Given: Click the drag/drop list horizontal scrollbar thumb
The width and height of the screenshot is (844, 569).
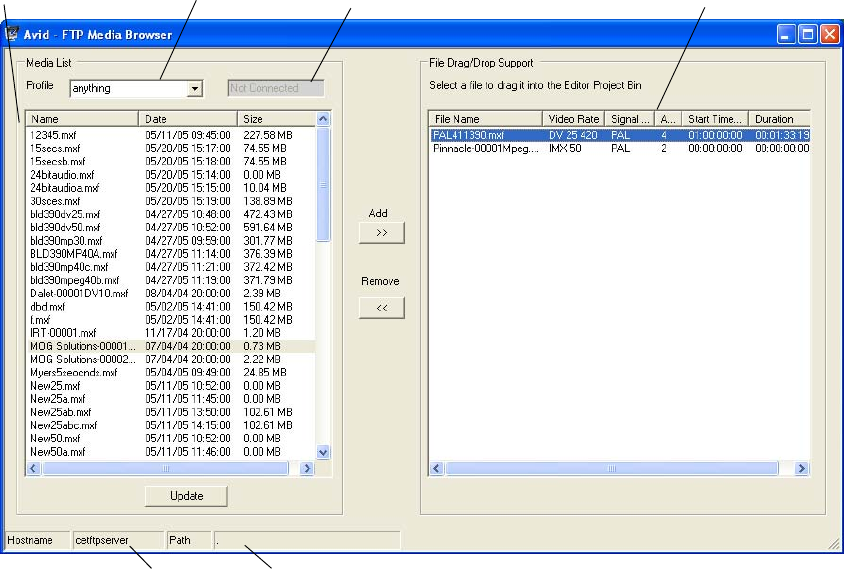Looking at the screenshot, I should click(x=611, y=468).
